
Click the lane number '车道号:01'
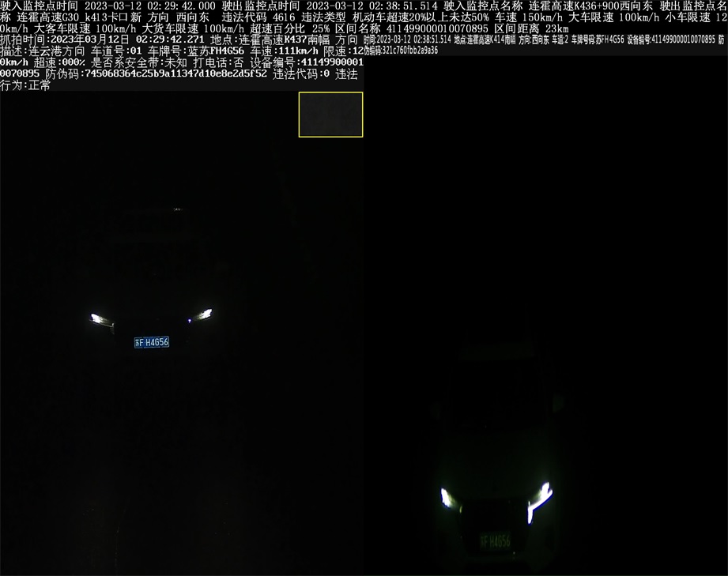pyautogui.click(x=116, y=51)
